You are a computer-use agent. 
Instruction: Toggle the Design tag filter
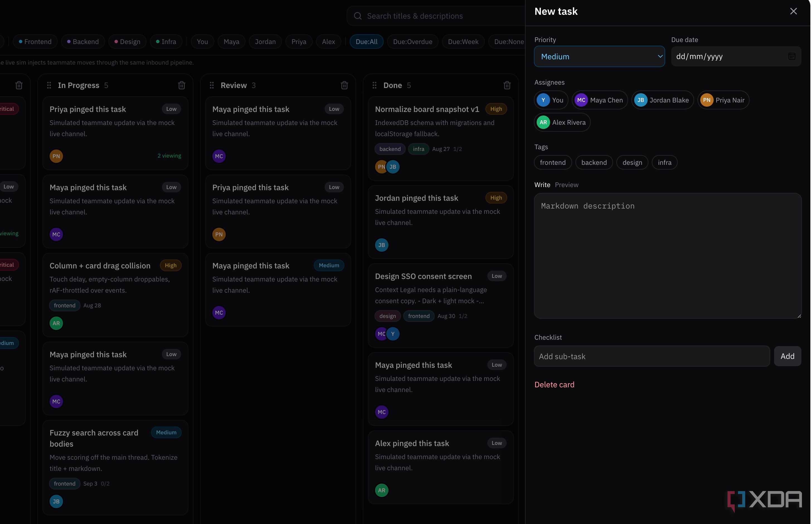coord(127,41)
